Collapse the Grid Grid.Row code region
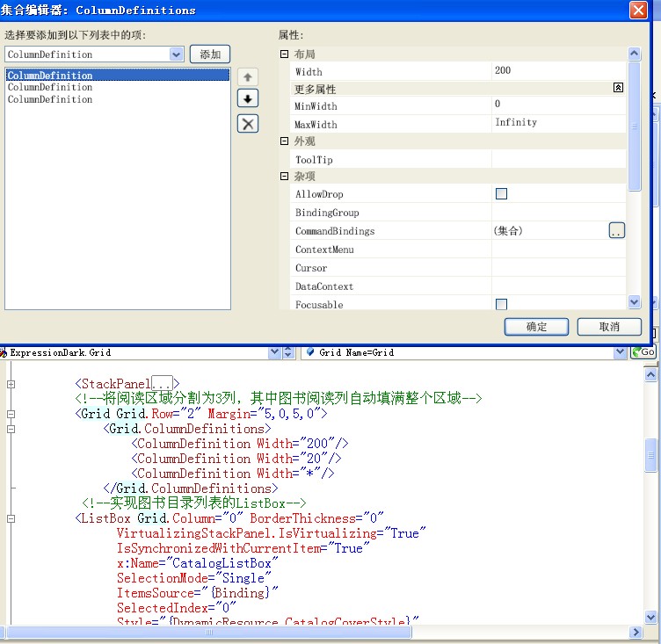The image size is (661, 644). (x=11, y=414)
